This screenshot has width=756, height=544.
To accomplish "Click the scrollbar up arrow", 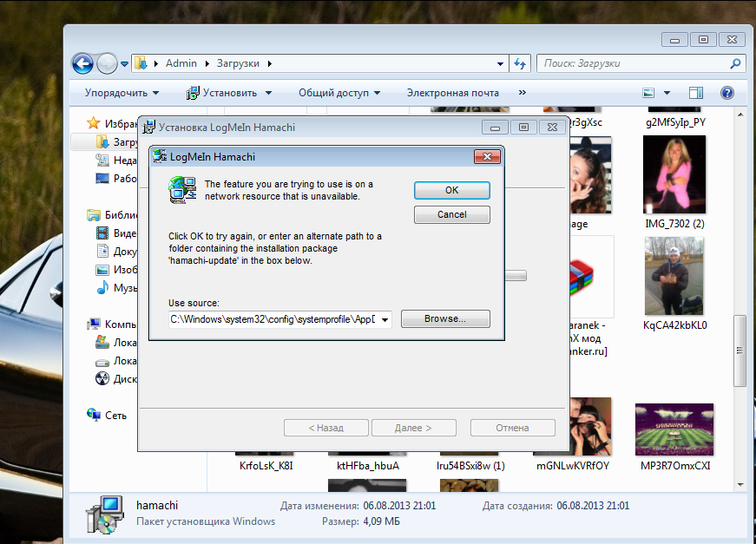I will [740, 115].
